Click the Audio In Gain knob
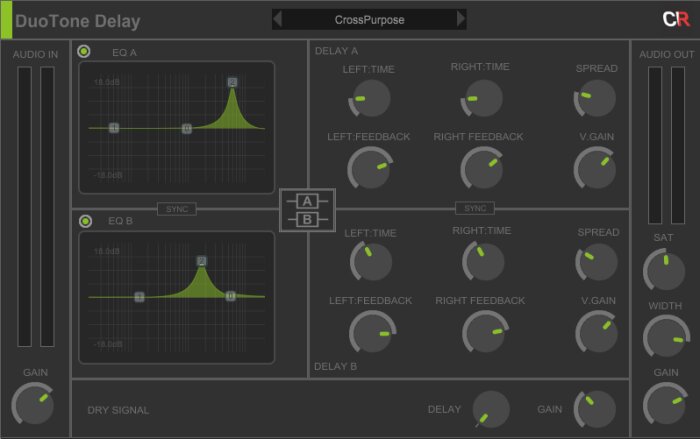 tap(33, 403)
